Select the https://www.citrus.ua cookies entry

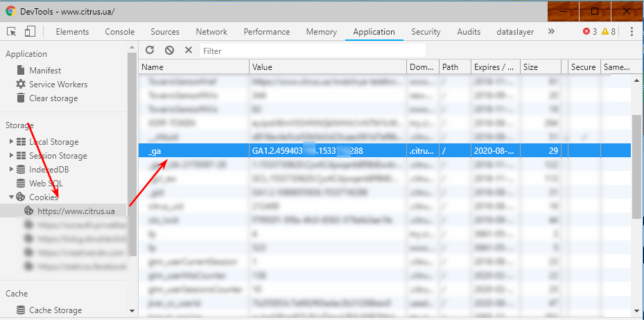[x=76, y=211]
